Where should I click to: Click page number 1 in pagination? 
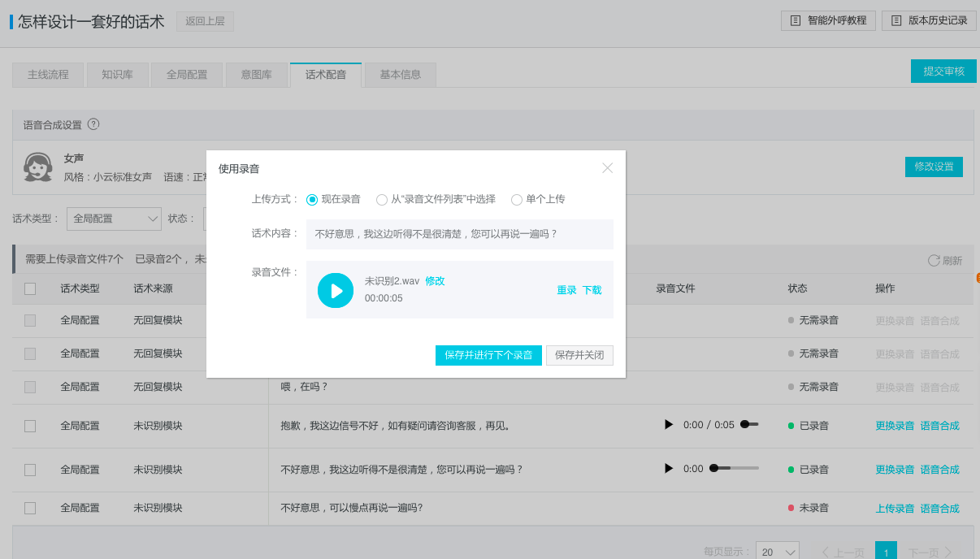click(x=886, y=552)
